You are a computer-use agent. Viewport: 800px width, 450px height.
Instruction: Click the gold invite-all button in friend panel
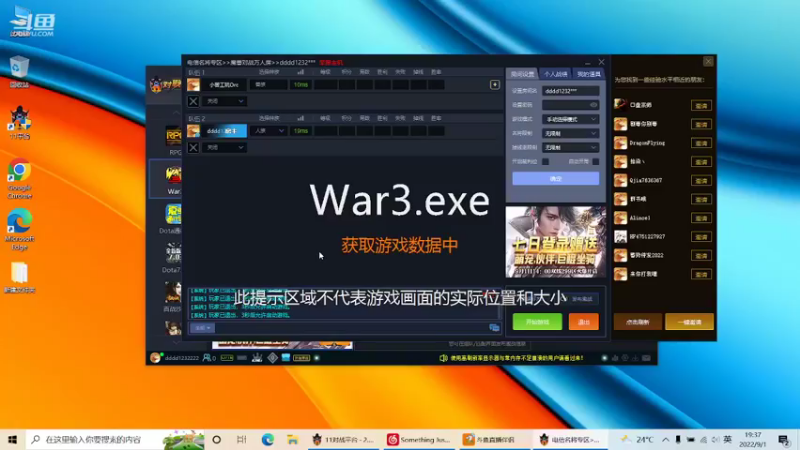tap(689, 322)
